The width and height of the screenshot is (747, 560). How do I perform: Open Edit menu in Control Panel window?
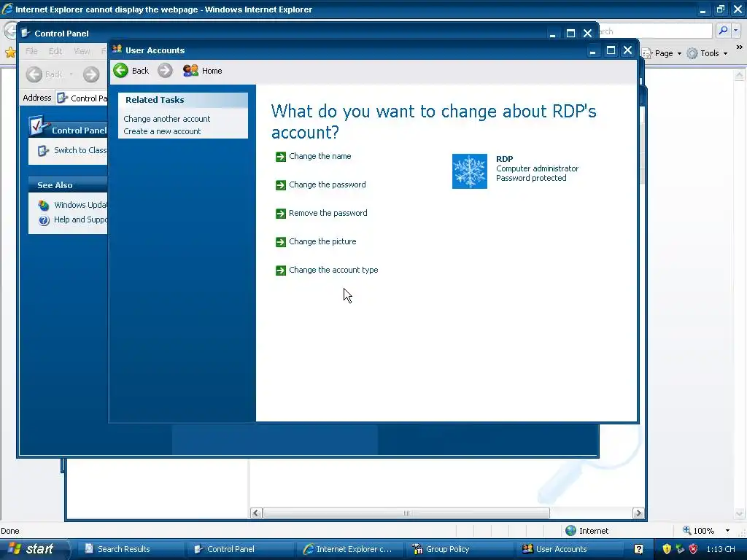click(55, 51)
